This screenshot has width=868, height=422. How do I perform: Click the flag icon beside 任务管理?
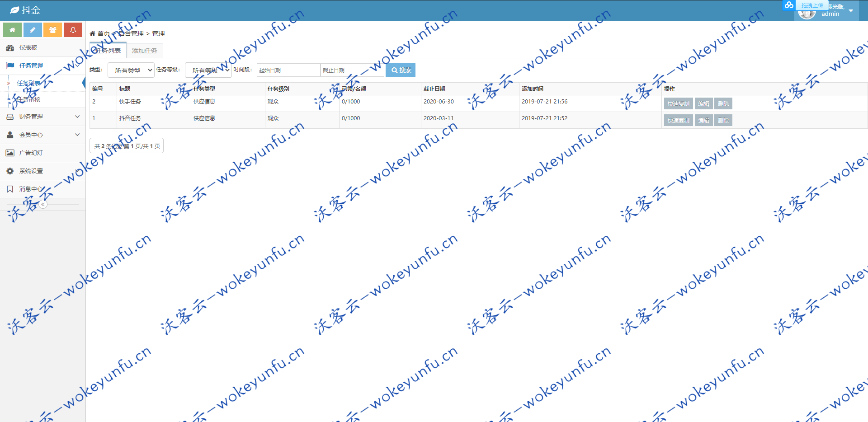[x=10, y=66]
